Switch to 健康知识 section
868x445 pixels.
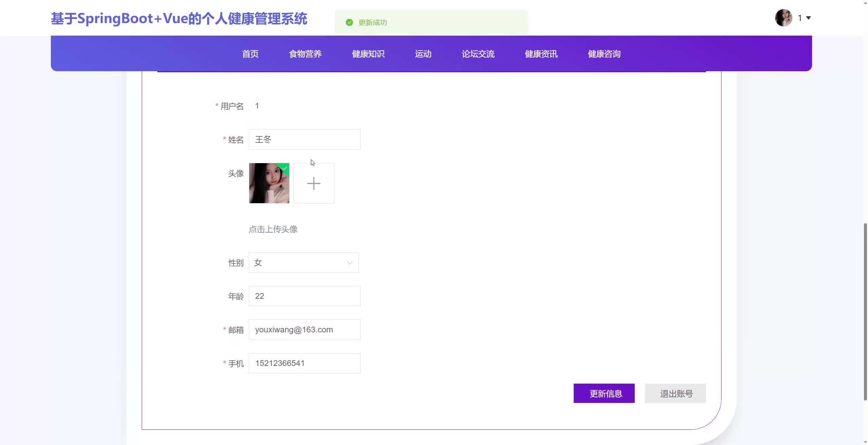tap(368, 54)
